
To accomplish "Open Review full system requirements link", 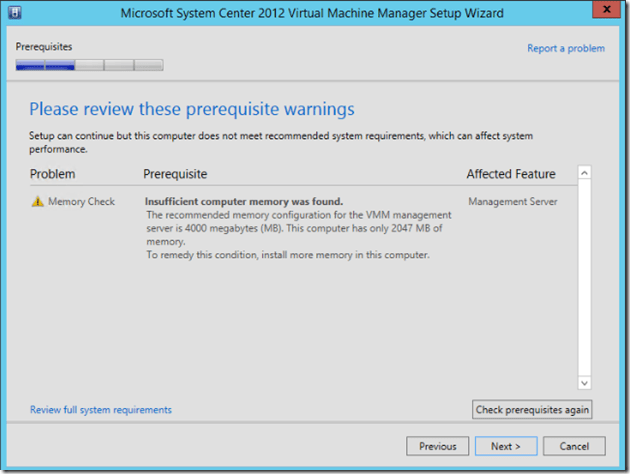I will click(101, 410).
